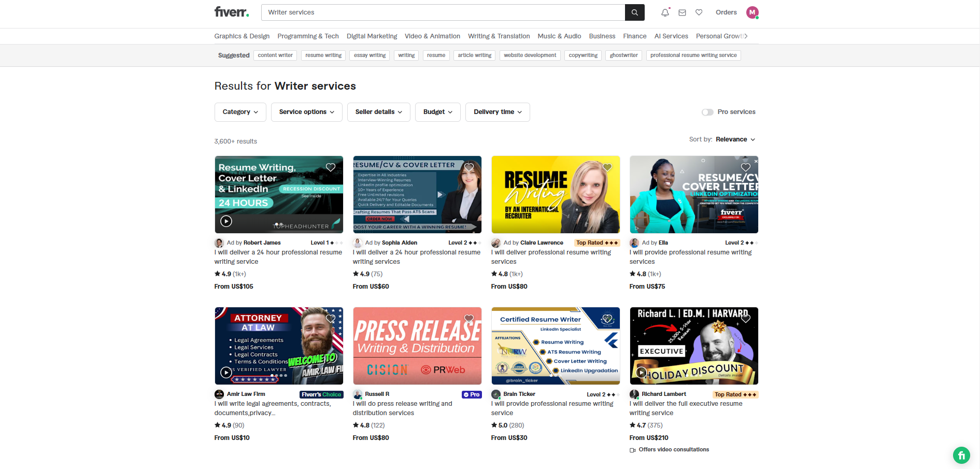
Task: Favorite Sophia Alden's resume gig
Action: (x=468, y=167)
